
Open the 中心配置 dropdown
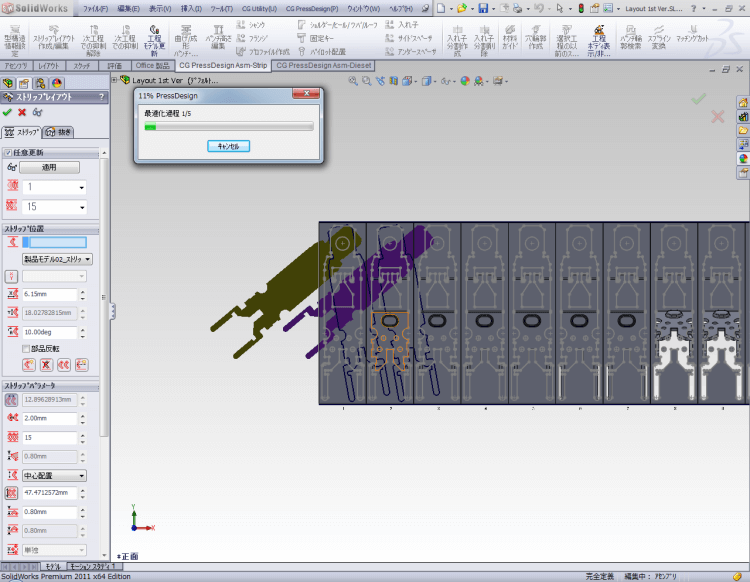click(55, 475)
